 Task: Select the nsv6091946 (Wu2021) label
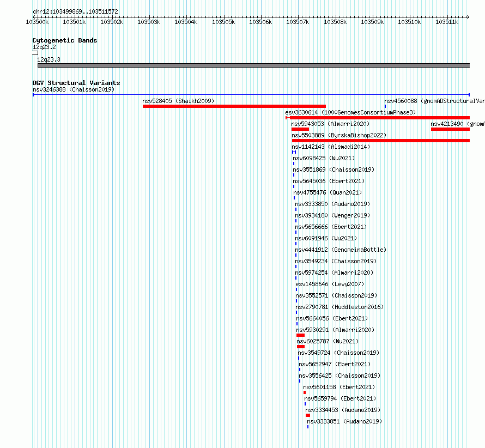326,238
